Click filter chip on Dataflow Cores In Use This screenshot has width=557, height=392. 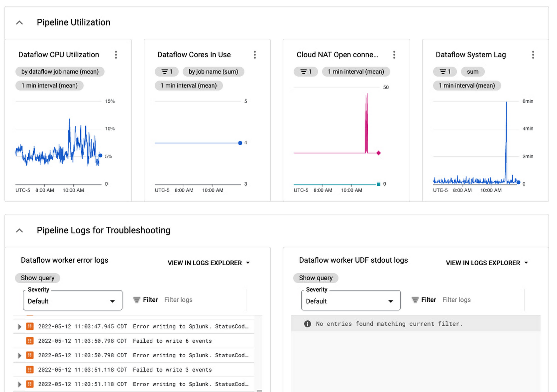click(167, 72)
